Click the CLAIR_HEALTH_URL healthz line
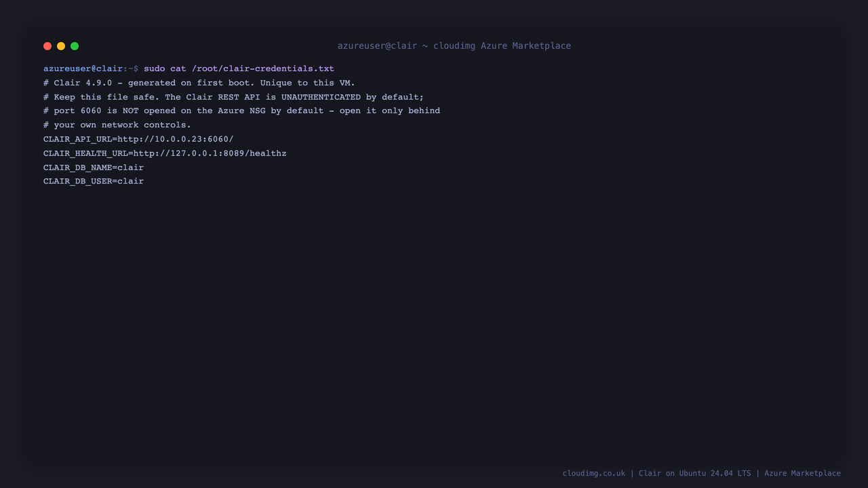The image size is (868, 488). 165,153
